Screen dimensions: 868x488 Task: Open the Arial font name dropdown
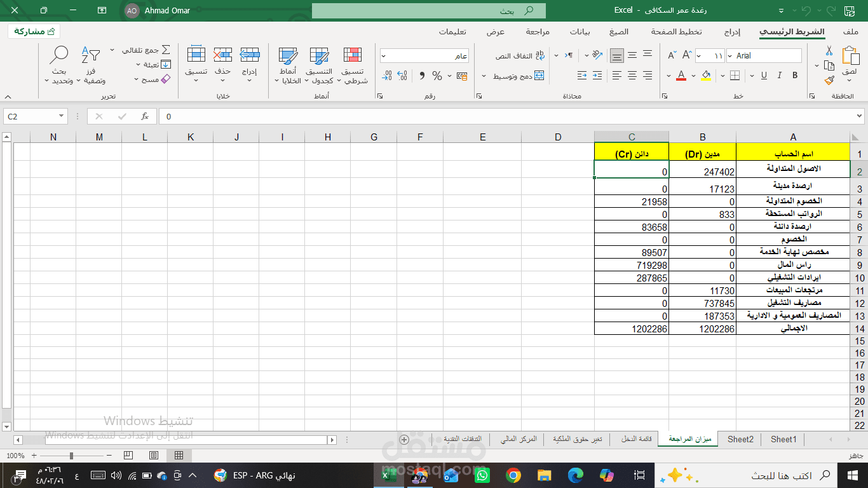point(730,56)
